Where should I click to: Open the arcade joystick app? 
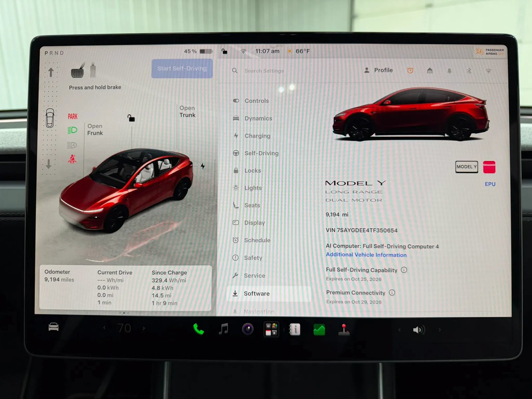344,330
